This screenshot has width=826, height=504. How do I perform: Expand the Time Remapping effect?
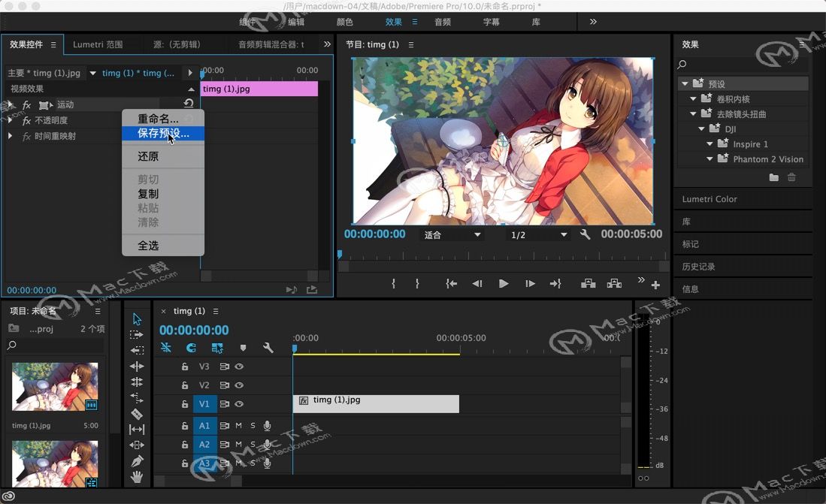tap(10, 136)
